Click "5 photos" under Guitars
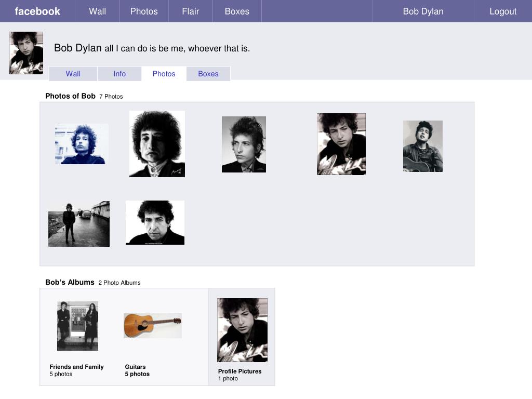Viewport: 532px width, 399px height. pos(137,374)
